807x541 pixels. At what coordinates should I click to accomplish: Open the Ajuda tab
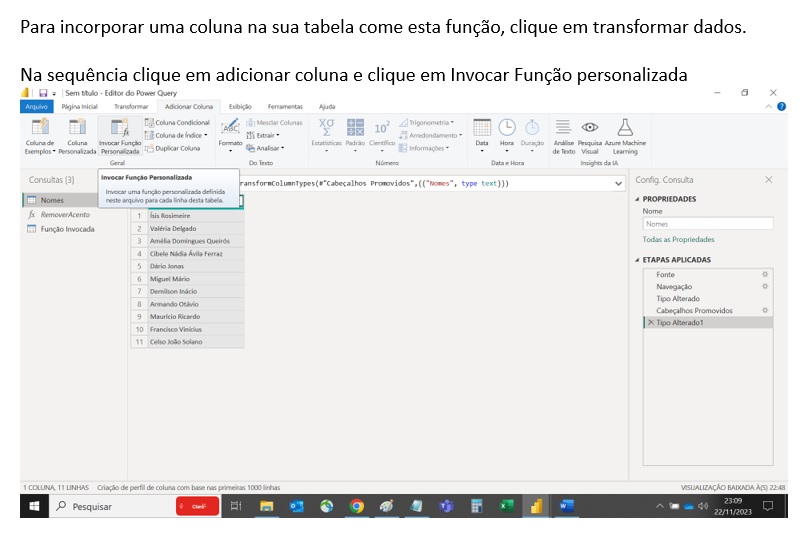tap(327, 107)
